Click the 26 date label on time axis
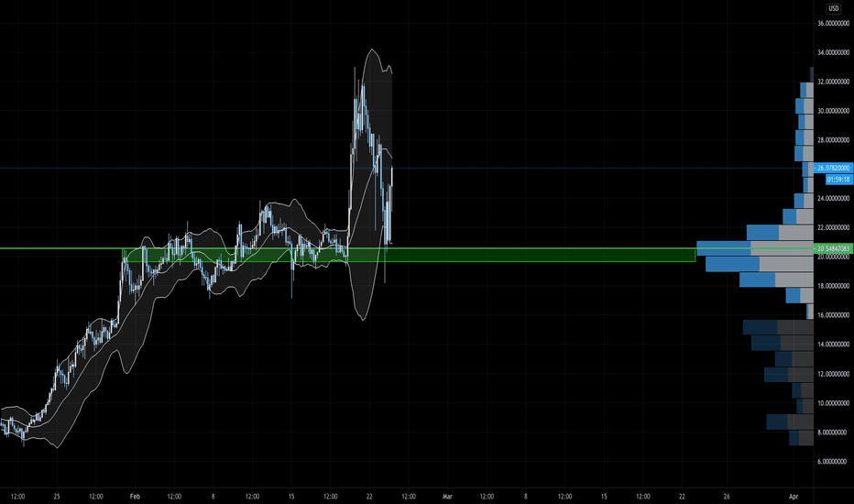The width and height of the screenshot is (854, 504). 727,497
